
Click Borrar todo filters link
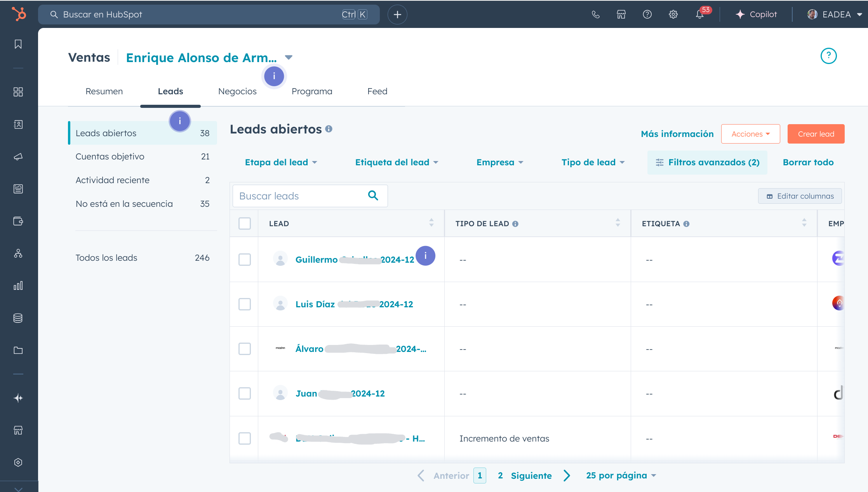tap(808, 163)
